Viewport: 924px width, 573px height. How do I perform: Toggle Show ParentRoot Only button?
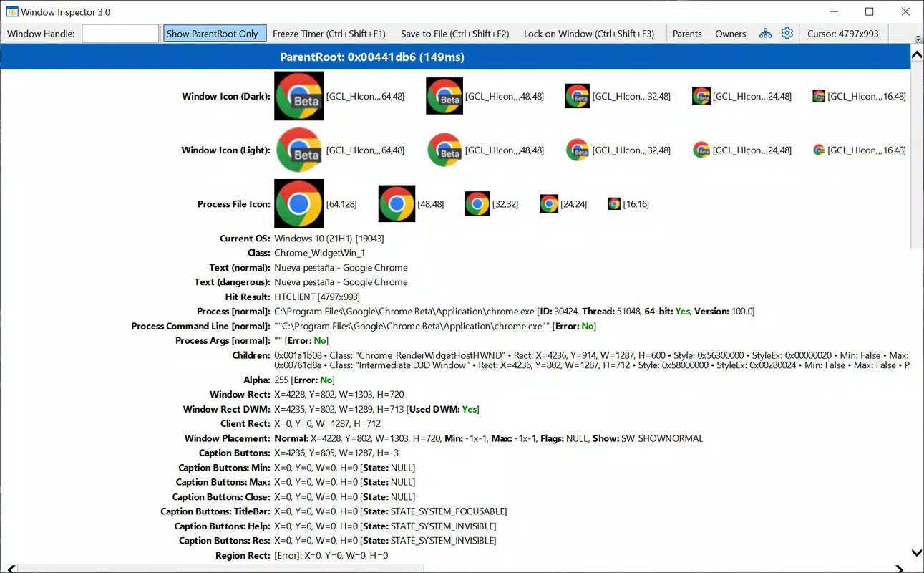pyautogui.click(x=215, y=33)
